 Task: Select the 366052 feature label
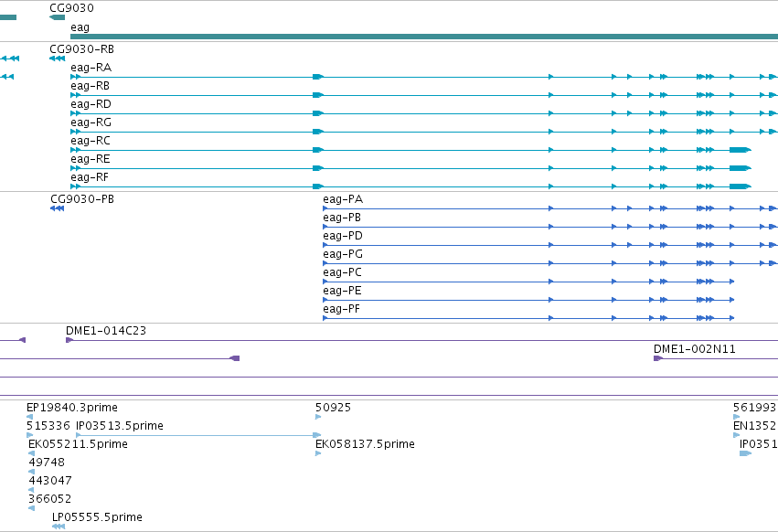(50, 499)
